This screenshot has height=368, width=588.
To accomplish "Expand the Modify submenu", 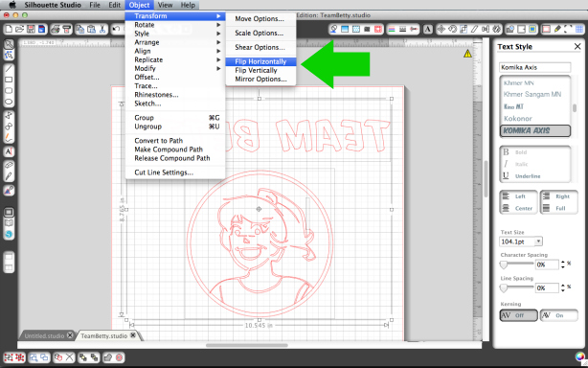I will [175, 68].
